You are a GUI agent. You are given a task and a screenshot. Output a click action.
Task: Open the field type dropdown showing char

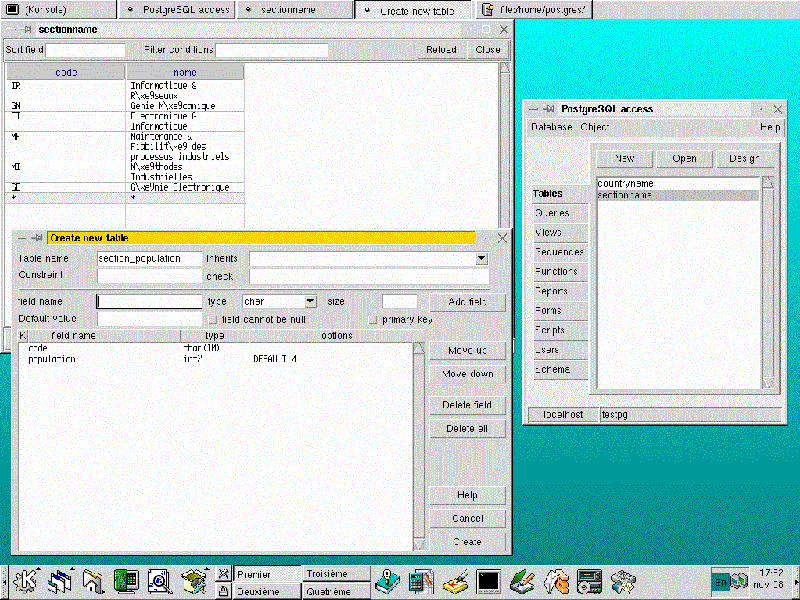tap(310, 301)
